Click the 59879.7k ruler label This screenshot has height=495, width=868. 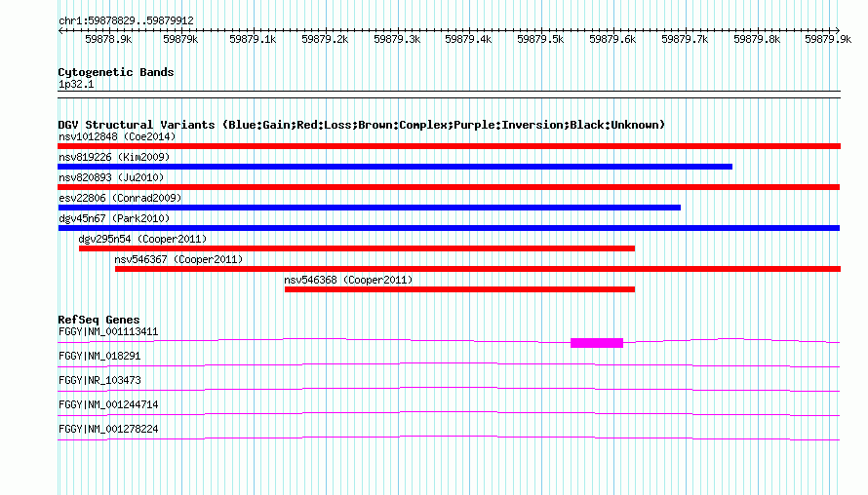[x=685, y=39]
